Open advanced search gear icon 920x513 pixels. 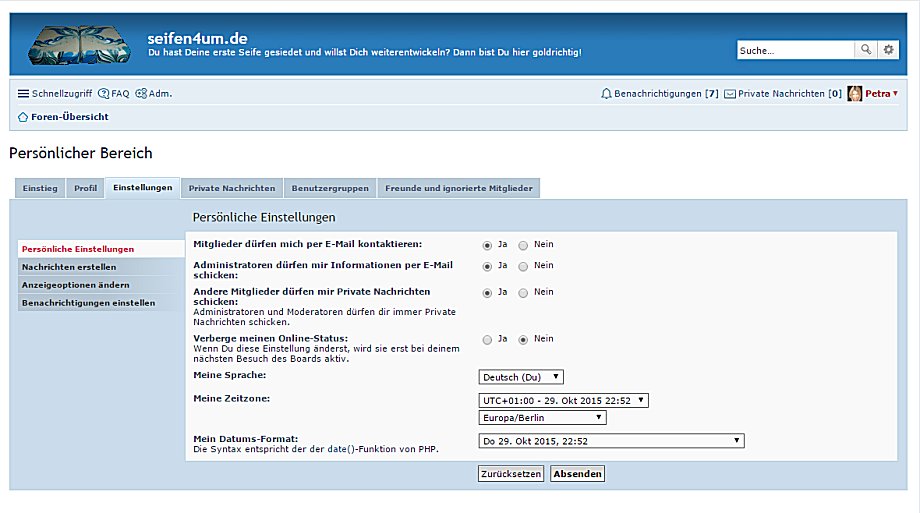pyautogui.click(x=888, y=50)
